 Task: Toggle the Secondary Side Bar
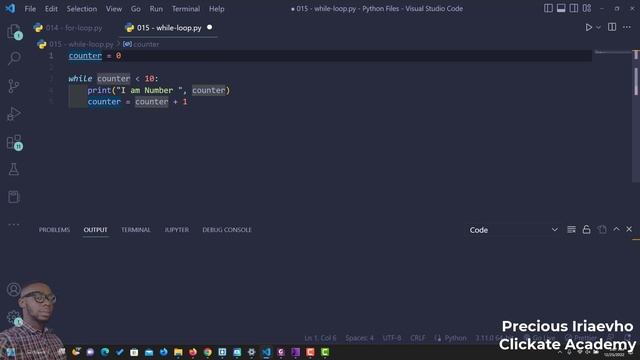pos(574,8)
